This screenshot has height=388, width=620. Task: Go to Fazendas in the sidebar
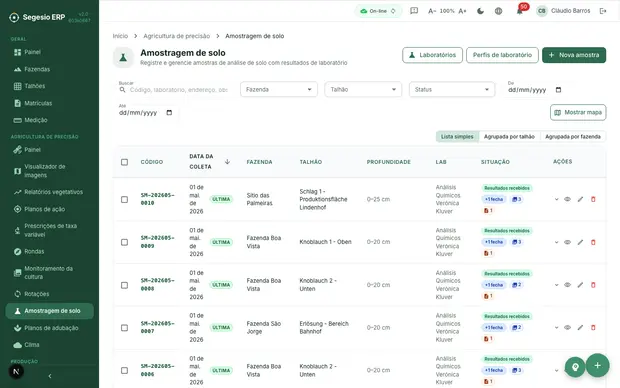click(49, 69)
